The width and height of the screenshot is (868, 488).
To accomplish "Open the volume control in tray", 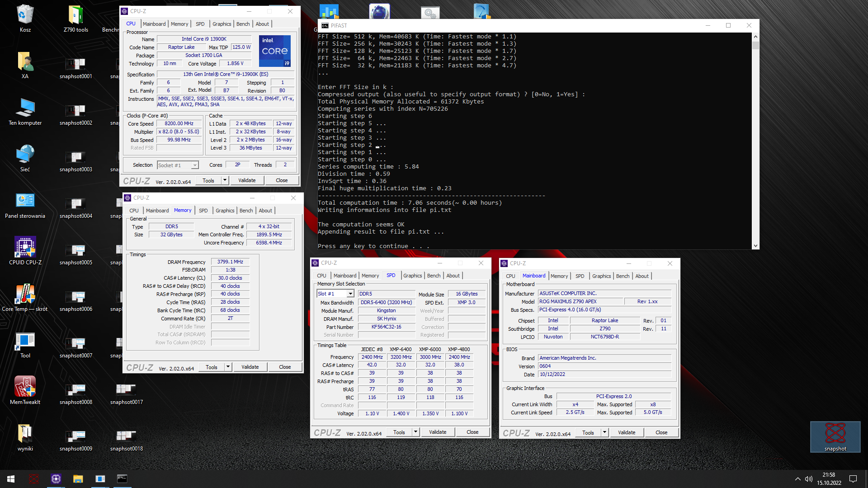I will [x=809, y=479].
